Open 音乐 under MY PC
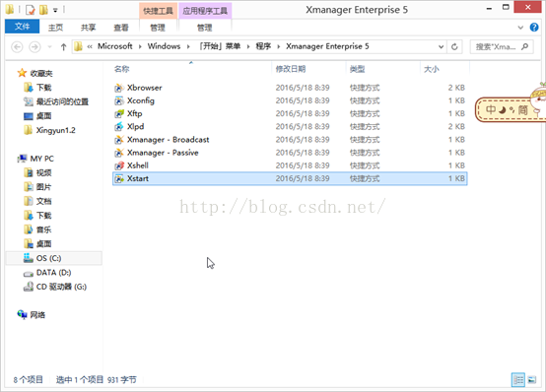The width and height of the screenshot is (546, 392). [x=44, y=229]
